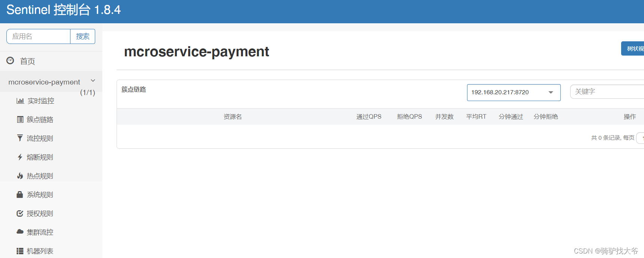The width and height of the screenshot is (644, 258).
Task: Click the flame icon for 热点规则
Action: click(x=20, y=176)
